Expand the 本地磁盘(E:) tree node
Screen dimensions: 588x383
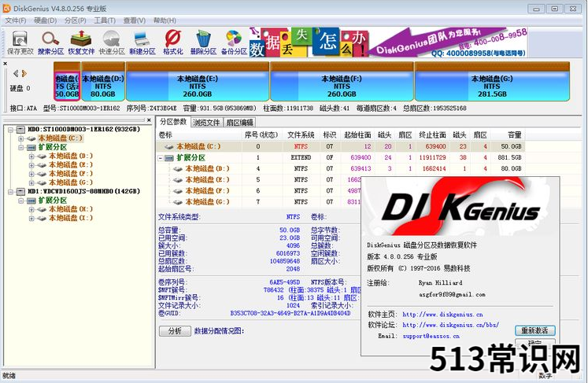point(31,165)
